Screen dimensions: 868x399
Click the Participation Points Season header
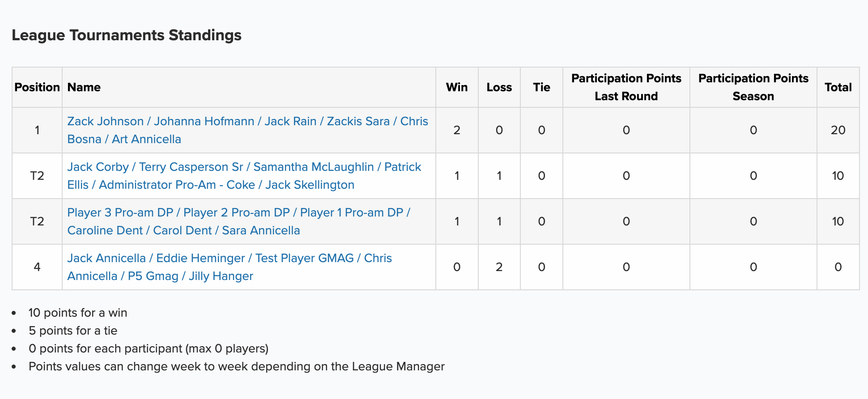753,87
